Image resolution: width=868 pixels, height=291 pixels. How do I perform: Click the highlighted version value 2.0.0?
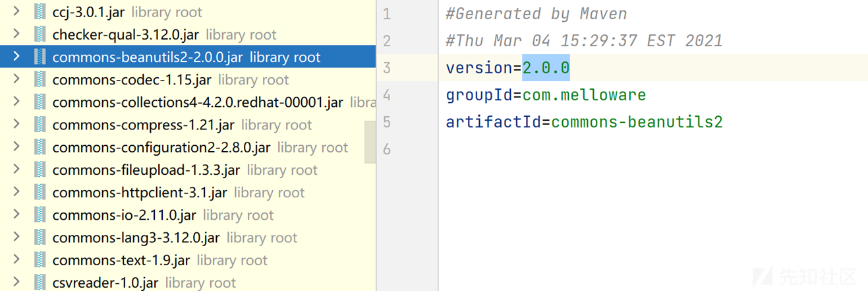(546, 68)
